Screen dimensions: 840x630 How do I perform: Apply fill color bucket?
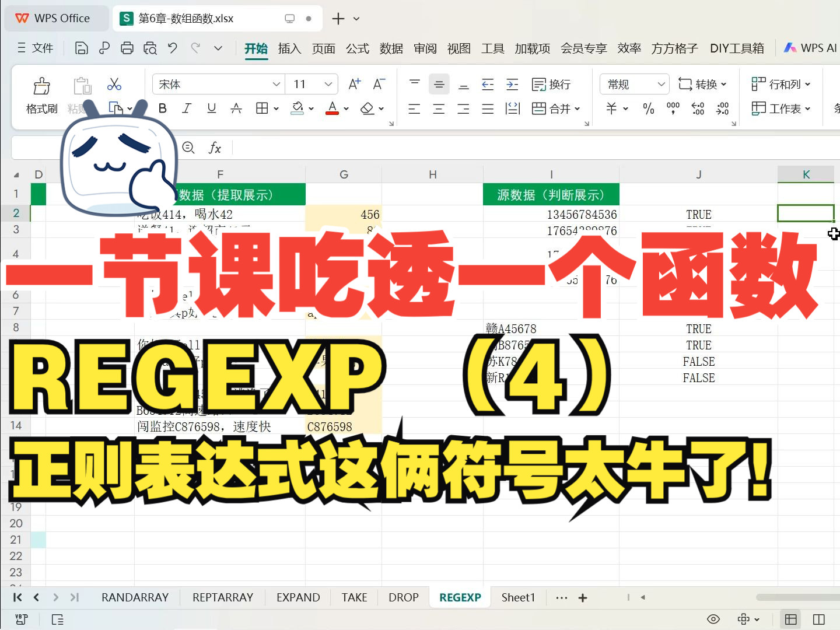pos(297,108)
